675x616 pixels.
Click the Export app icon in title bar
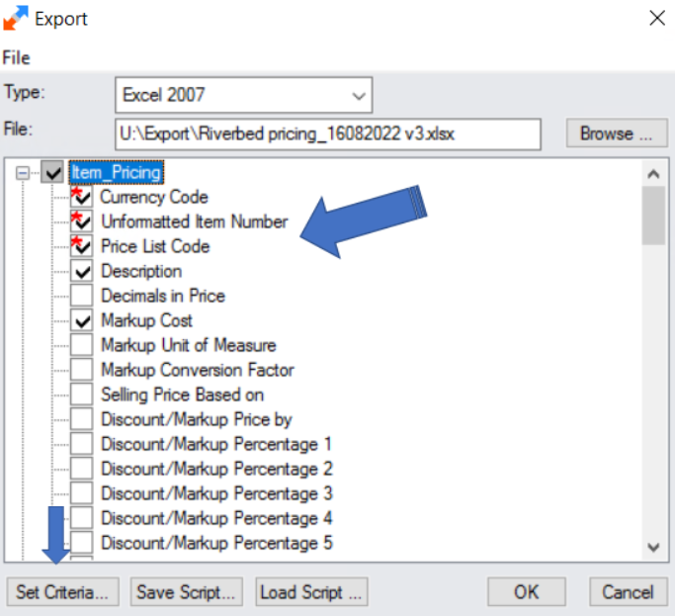16,18
